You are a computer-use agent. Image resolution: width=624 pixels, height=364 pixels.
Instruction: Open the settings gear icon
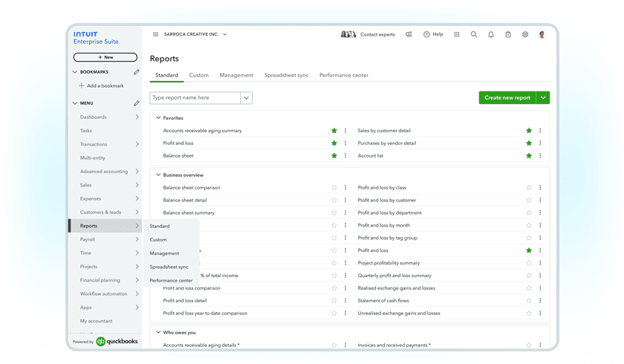coord(525,34)
